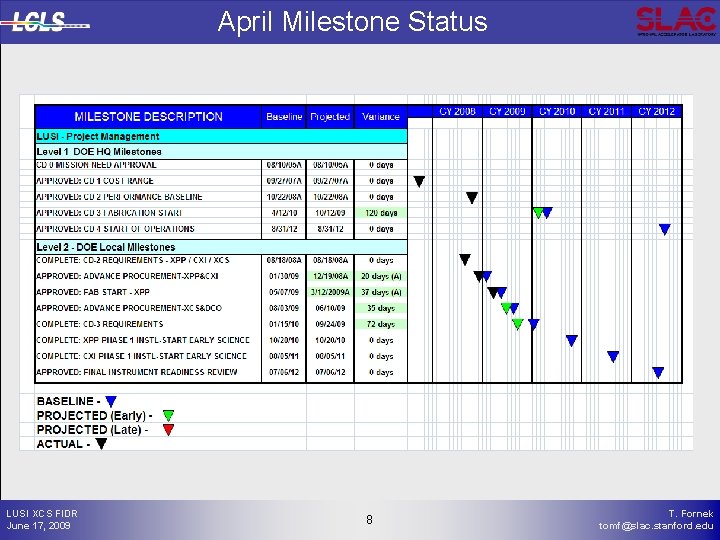This screenshot has height=540, width=720.
Task: Select the green marker in Advance Procurement-XCS&DCO row
Action: pos(506,309)
